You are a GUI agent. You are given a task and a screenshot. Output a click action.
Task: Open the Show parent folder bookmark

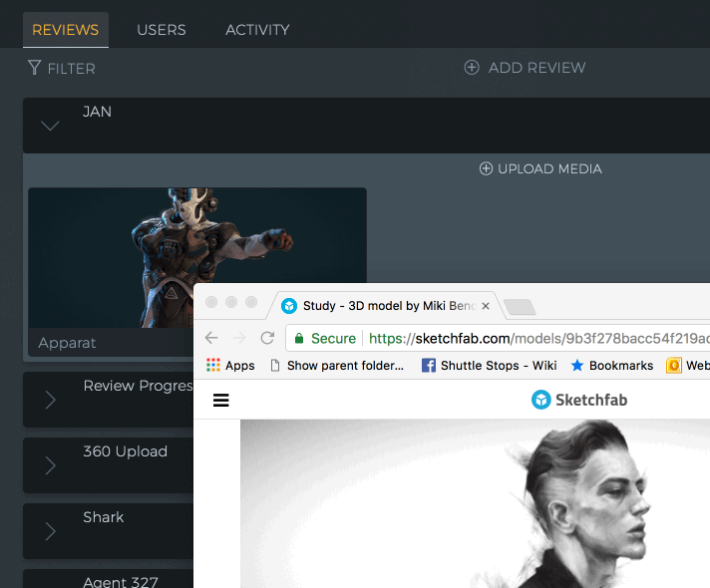click(x=337, y=366)
